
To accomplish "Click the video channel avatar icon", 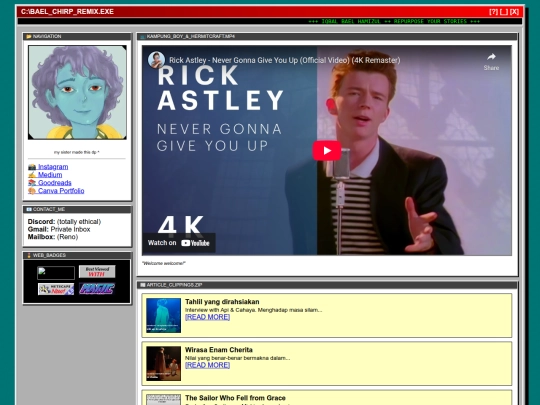I will point(156,60).
